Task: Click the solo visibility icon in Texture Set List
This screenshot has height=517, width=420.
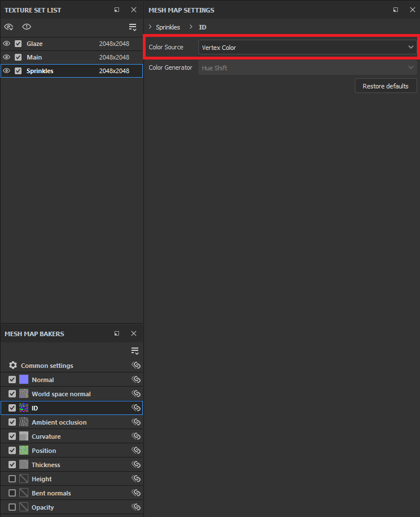Action: pos(27,27)
